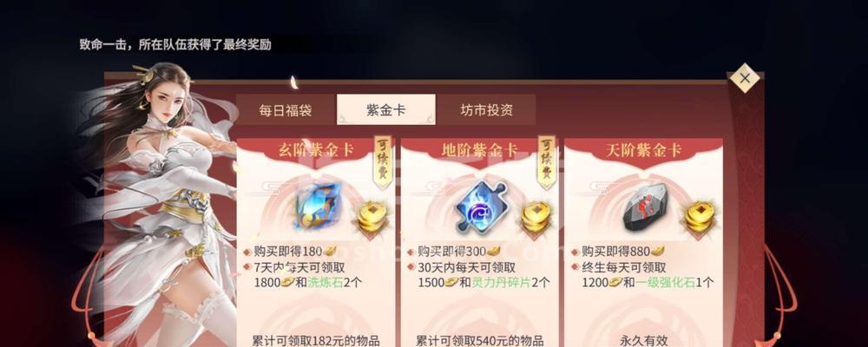The image size is (868, 347).
Task: Click the green 洗炼石 item link
Action: click(x=324, y=282)
